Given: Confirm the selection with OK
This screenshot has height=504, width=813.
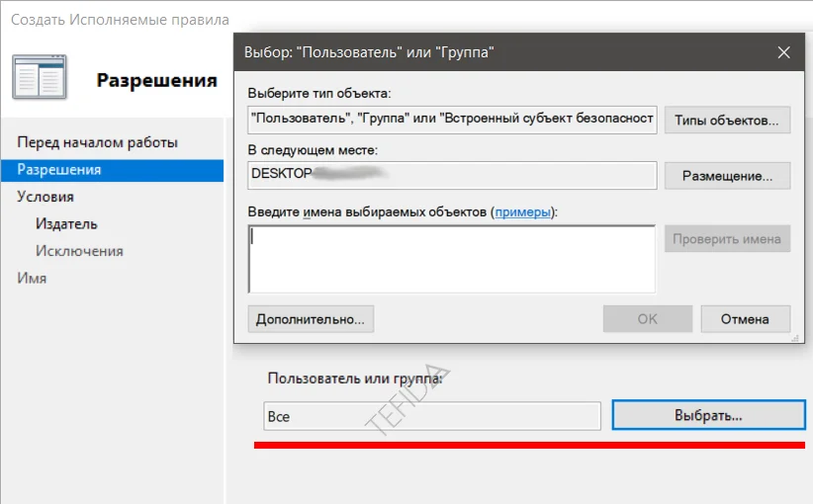Looking at the screenshot, I should pyautogui.click(x=647, y=319).
